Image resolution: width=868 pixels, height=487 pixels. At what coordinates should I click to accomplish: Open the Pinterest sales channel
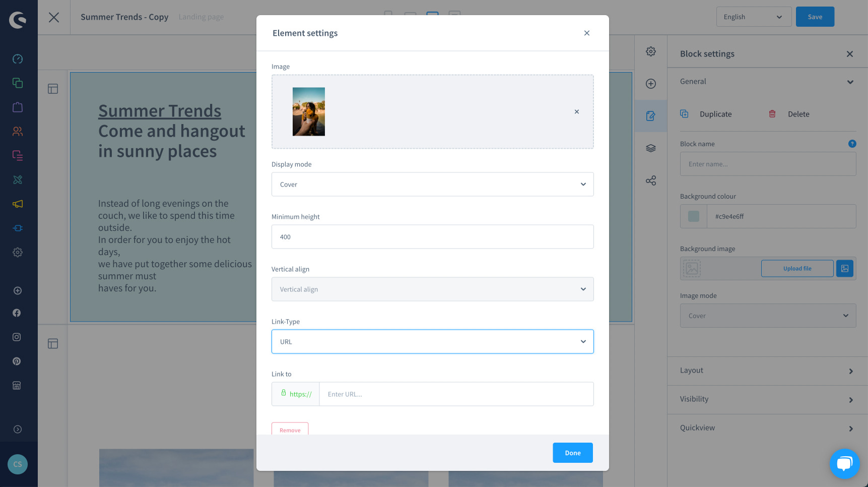(17, 361)
